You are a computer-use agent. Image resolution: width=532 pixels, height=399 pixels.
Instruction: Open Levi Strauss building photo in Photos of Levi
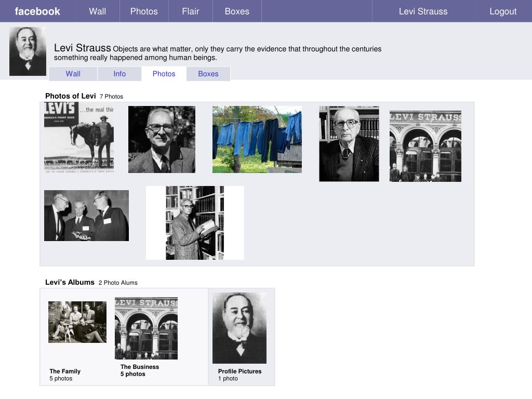click(425, 146)
